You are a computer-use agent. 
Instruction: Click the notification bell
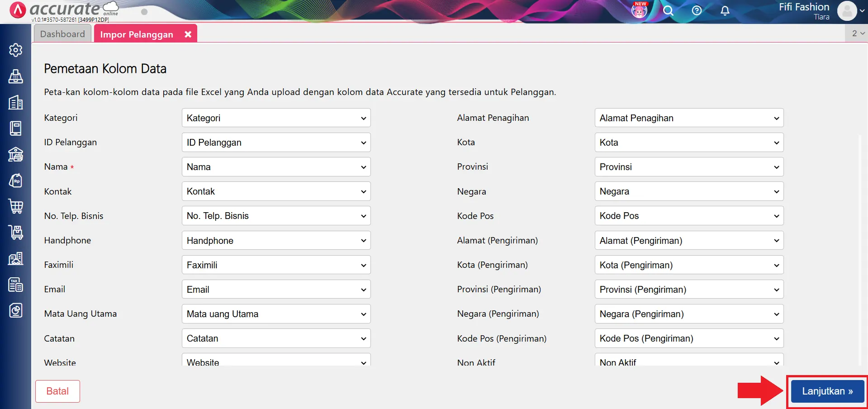coord(724,10)
